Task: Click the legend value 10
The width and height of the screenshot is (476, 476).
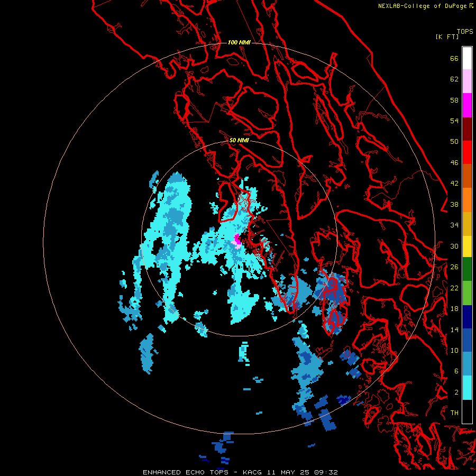Action: click(x=454, y=350)
